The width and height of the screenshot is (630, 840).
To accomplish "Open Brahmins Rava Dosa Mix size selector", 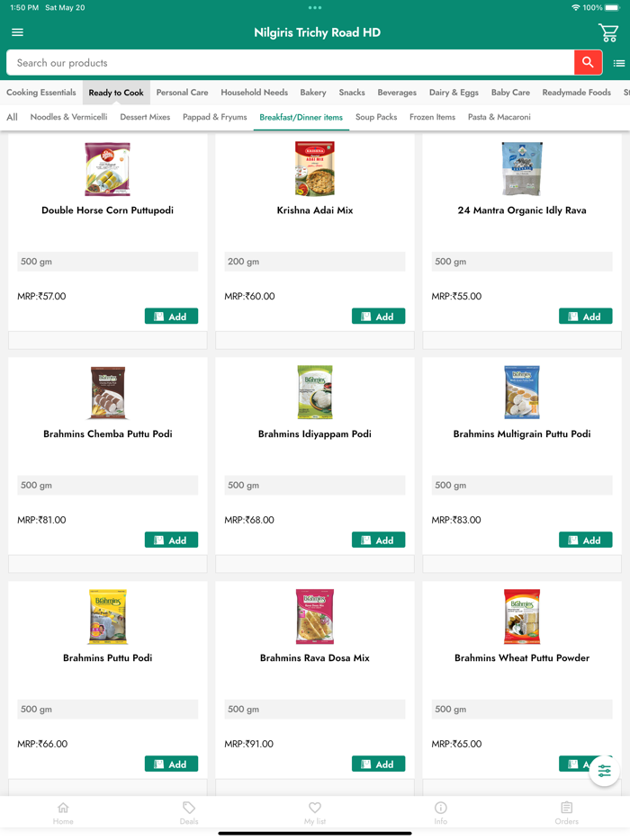I will pos(315,710).
